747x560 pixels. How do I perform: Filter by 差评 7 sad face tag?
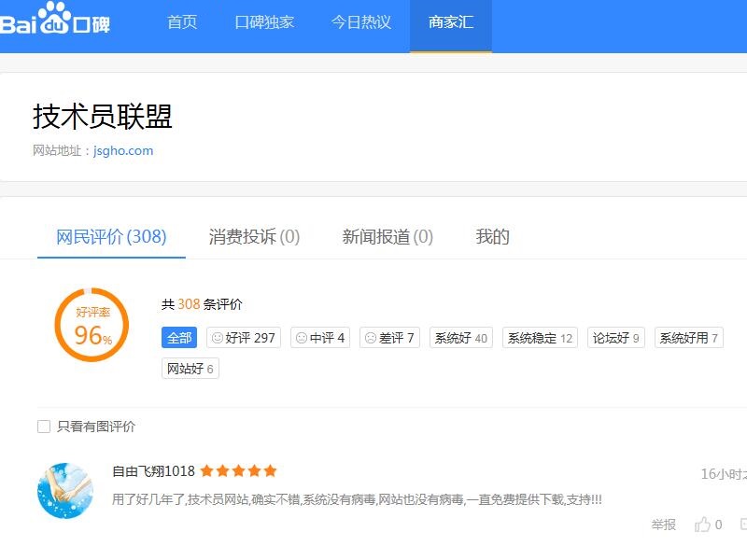pyautogui.click(x=389, y=338)
